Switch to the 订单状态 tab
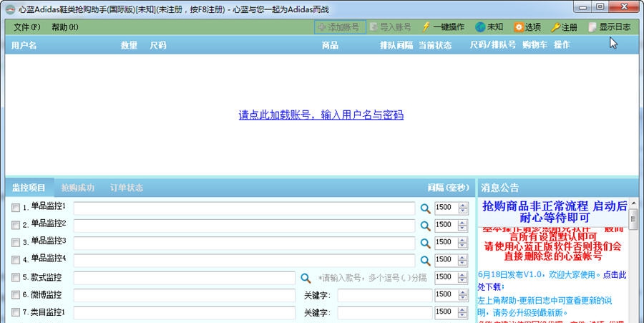This screenshot has height=323, width=644. pos(127,188)
